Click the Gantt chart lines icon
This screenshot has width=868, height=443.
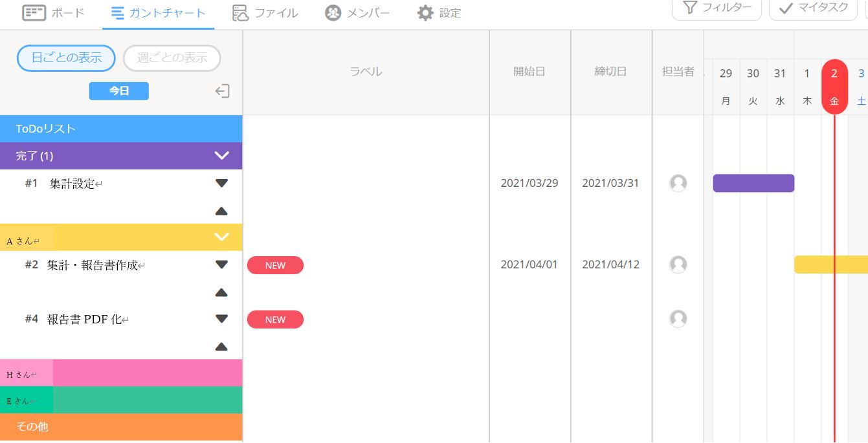click(x=118, y=13)
